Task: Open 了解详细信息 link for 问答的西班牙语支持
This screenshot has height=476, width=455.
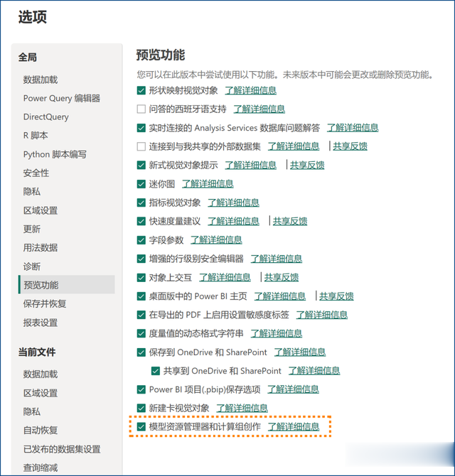Action: (259, 109)
